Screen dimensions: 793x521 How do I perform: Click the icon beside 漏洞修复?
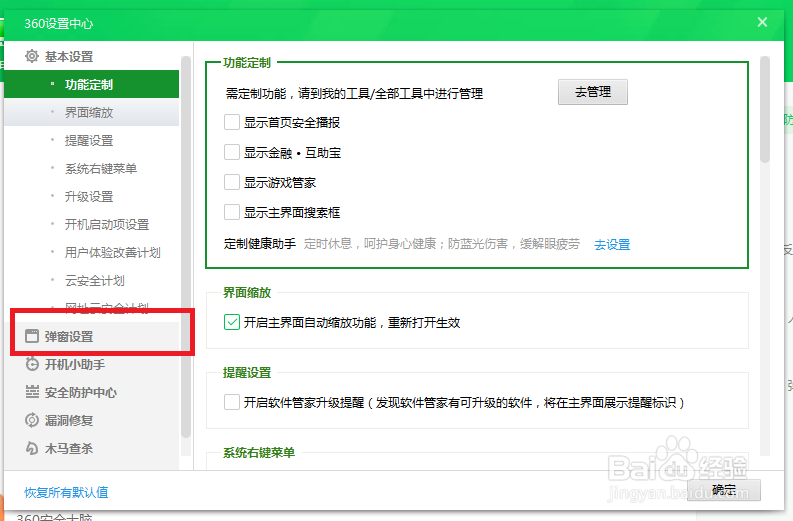tap(32, 420)
